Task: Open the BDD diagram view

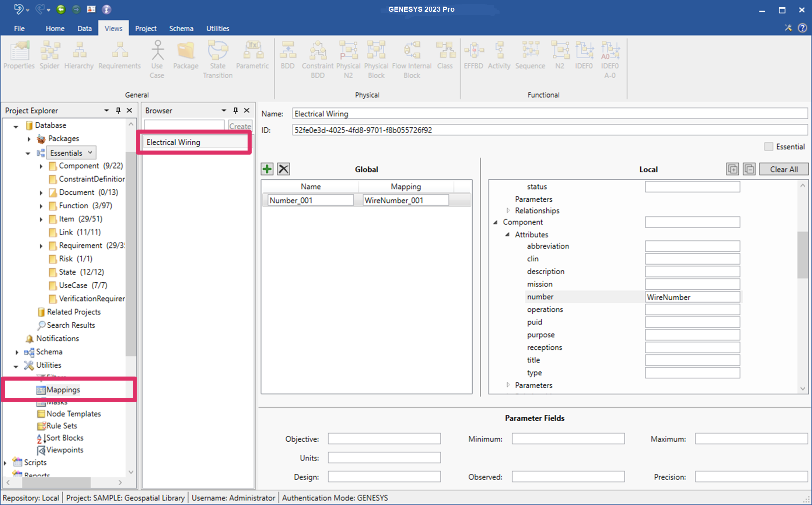Action: tap(288, 55)
